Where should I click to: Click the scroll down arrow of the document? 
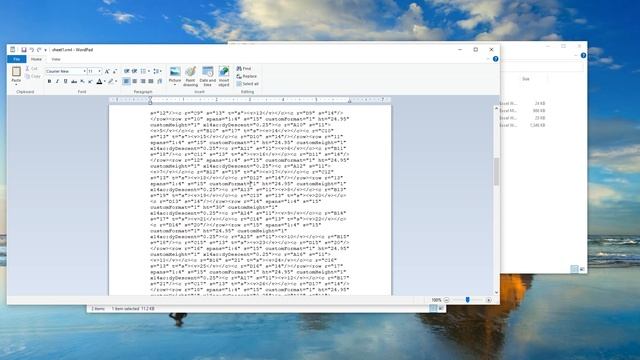[496, 292]
